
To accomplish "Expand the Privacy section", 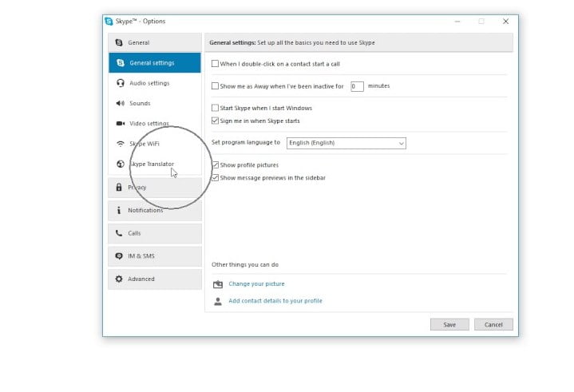I will pyautogui.click(x=155, y=188).
